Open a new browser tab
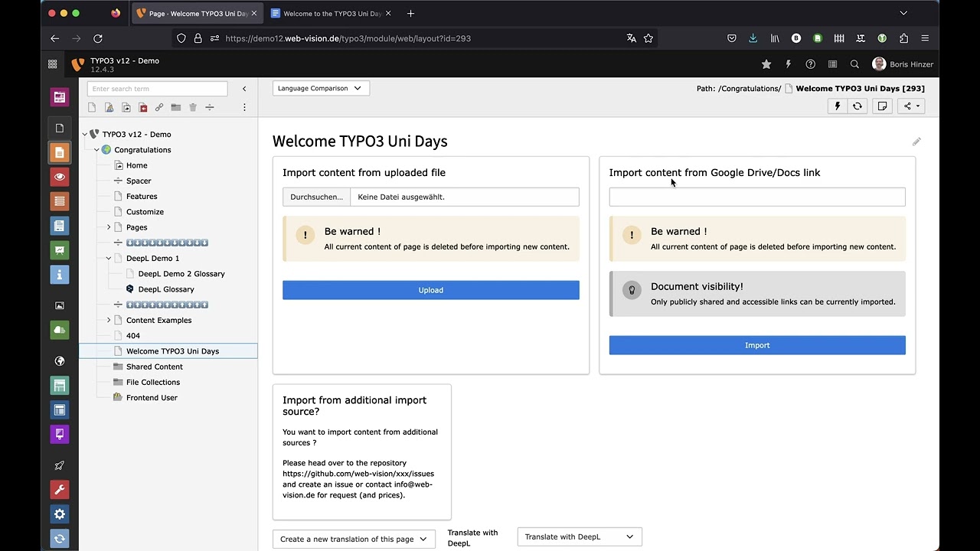Viewport: 980px width, 551px height. pyautogui.click(x=410, y=14)
